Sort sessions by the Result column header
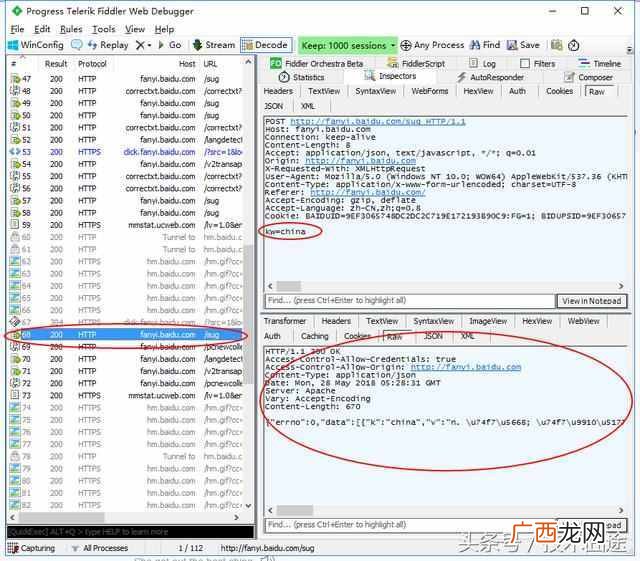Screen dimensions: 640x561 point(56,64)
